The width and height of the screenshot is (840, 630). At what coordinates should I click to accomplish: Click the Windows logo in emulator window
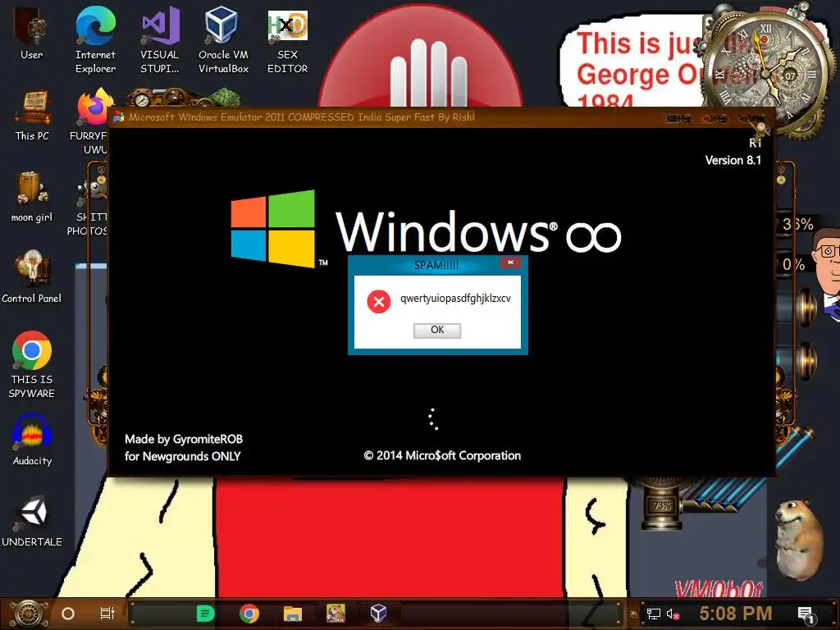pyautogui.click(x=272, y=229)
